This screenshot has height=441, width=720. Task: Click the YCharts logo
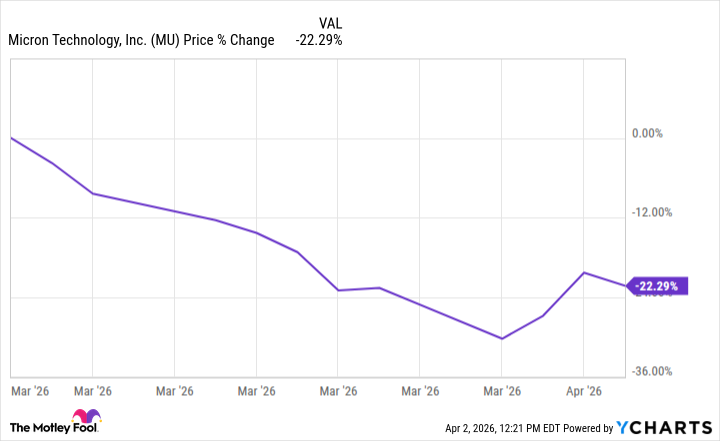663,428
